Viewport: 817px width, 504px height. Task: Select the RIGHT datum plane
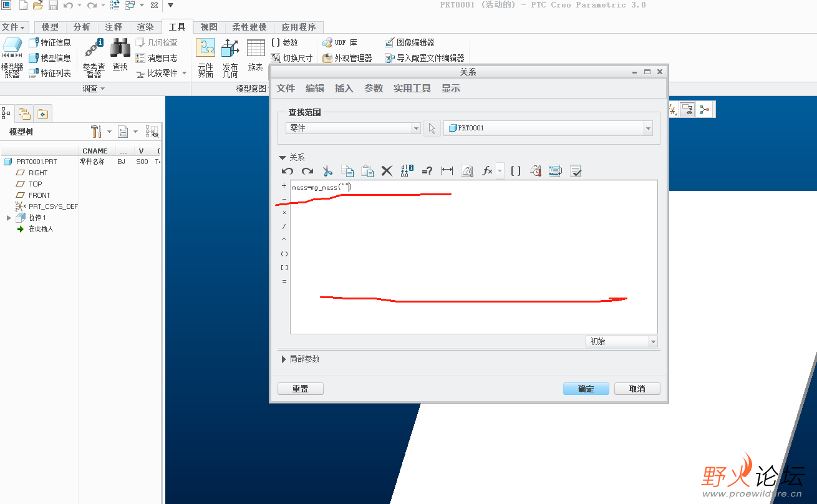pos(32,173)
